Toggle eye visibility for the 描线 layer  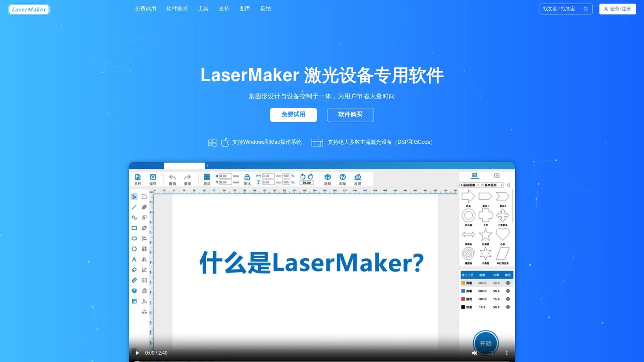click(508, 299)
